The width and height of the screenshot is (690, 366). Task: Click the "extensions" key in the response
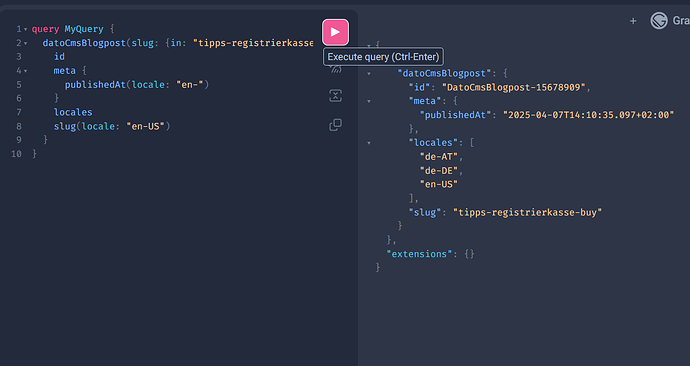419,254
